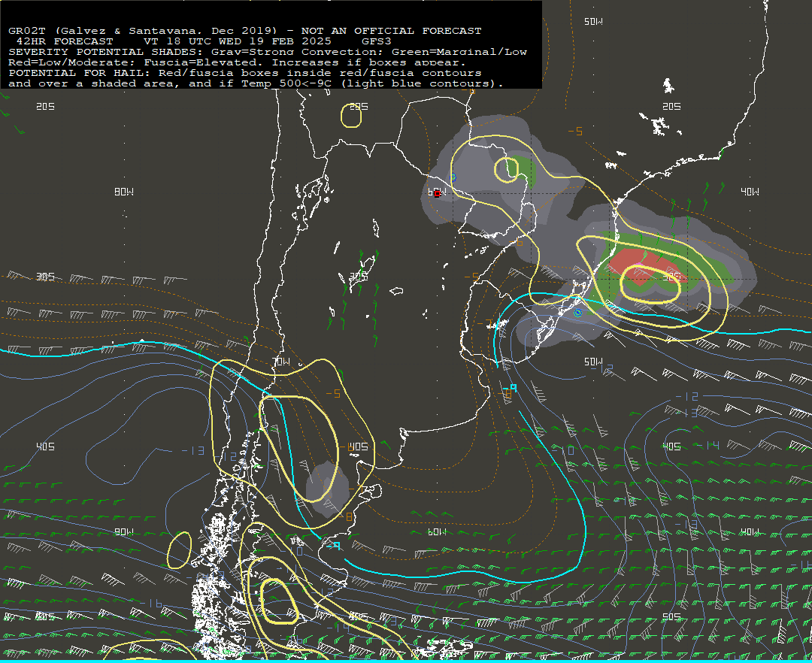The image size is (812, 663).
Task: Click the 'POTENTIAL FOR HAIL' legend line
Action: pyautogui.click(x=244, y=73)
